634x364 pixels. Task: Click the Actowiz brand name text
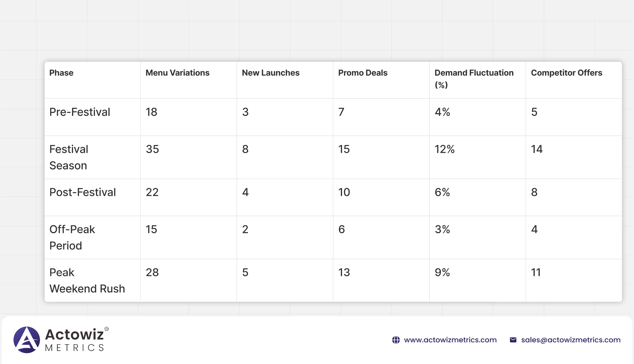pyautogui.click(x=74, y=335)
